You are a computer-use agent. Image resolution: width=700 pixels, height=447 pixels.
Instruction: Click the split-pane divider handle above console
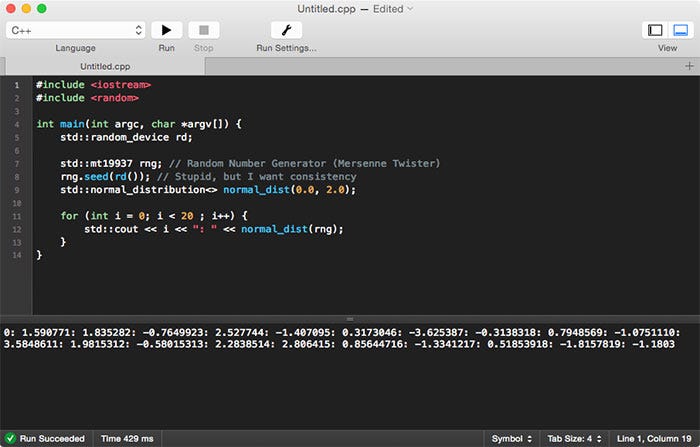tap(350, 319)
